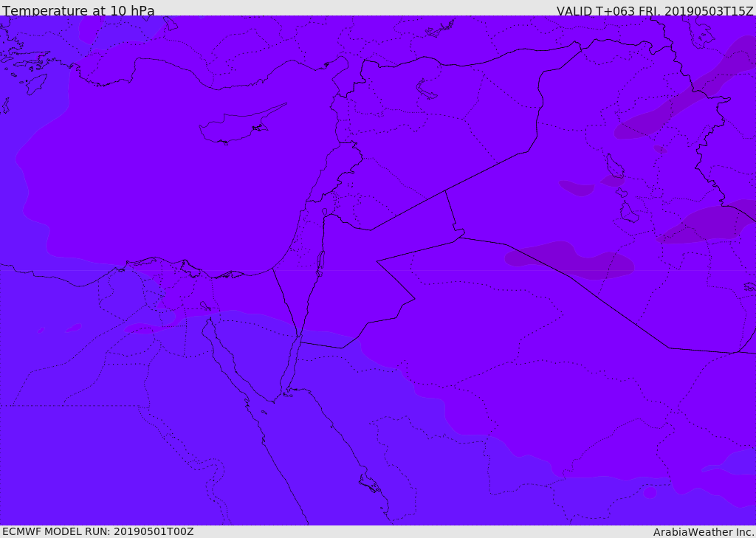Click the small island cluster in southern Red Sea
This screenshot has height=538, width=756.
(x=368, y=483)
